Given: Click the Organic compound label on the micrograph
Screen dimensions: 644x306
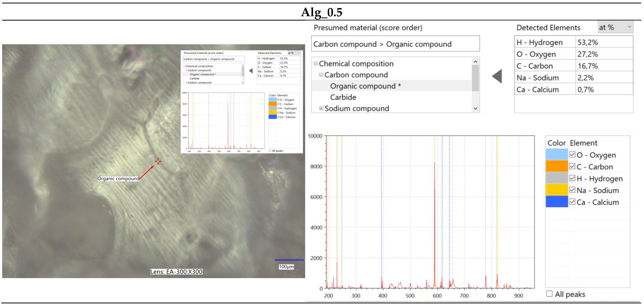Looking at the screenshot, I should point(118,179).
